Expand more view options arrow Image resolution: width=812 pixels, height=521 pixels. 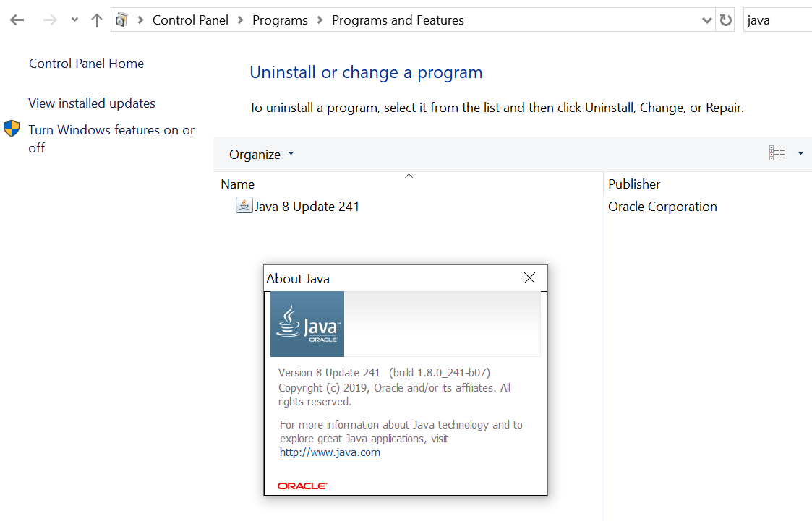click(800, 153)
